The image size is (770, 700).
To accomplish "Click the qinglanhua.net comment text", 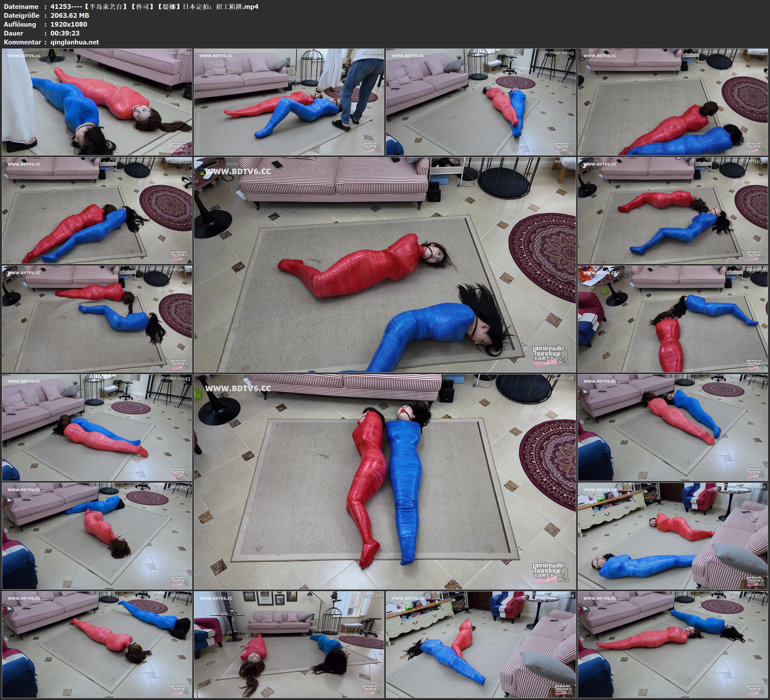I will 75,42.
